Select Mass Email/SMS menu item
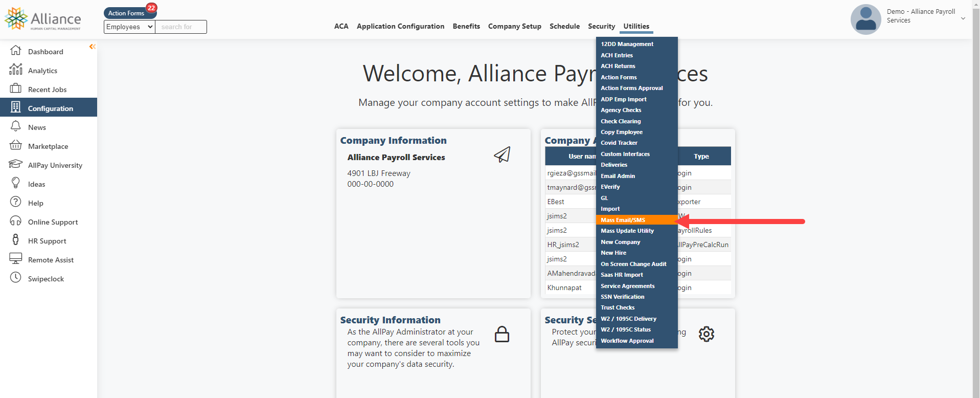This screenshot has height=398, width=980. (x=637, y=220)
